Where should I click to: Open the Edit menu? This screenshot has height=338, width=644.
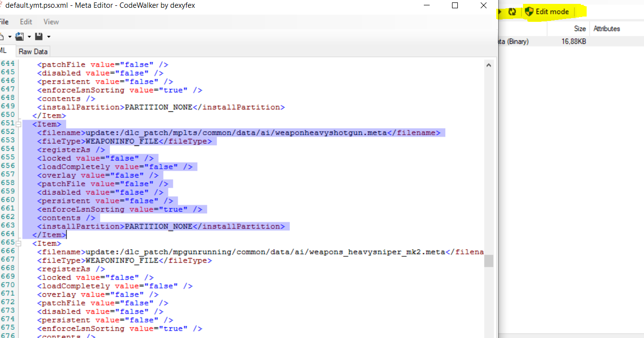[x=26, y=22]
